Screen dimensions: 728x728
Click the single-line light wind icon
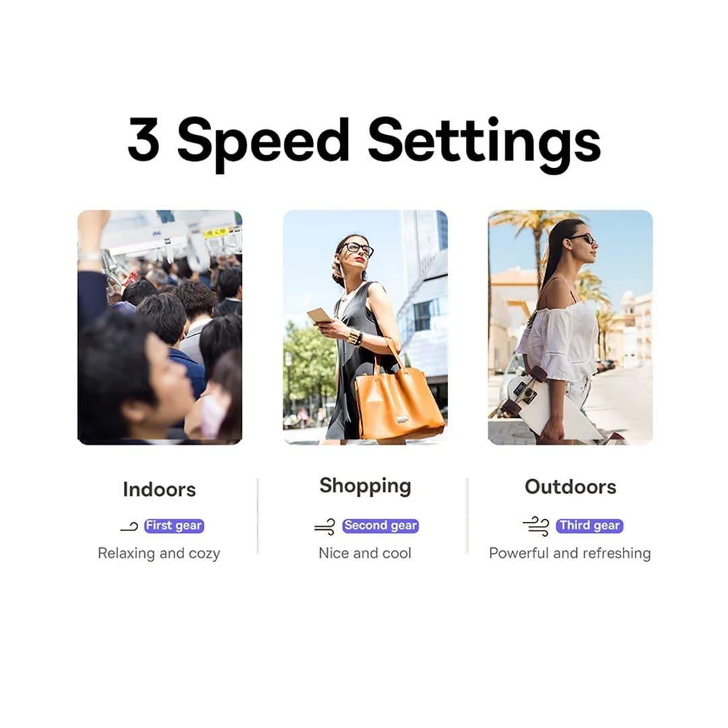click(129, 526)
